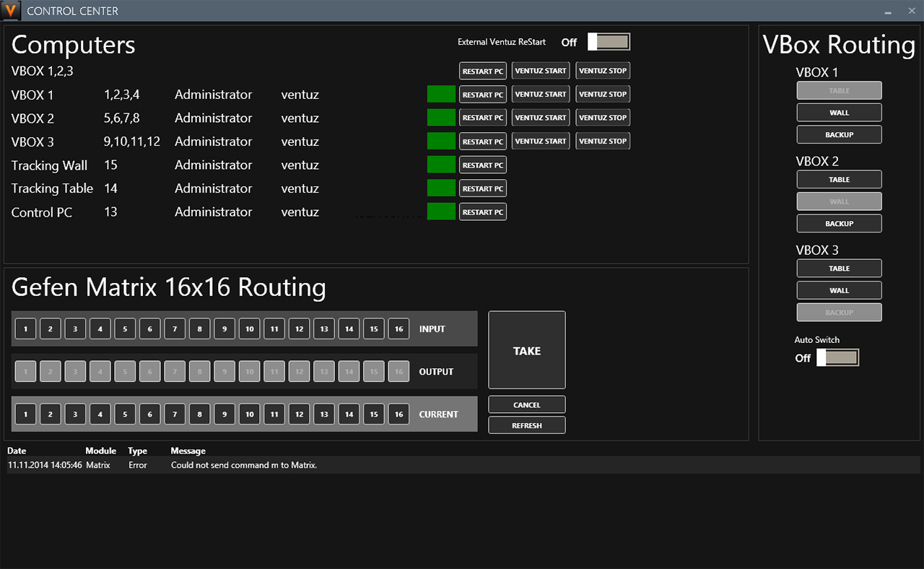Close the Control Center window
The width and height of the screenshot is (924, 569).
(x=910, y=11)
